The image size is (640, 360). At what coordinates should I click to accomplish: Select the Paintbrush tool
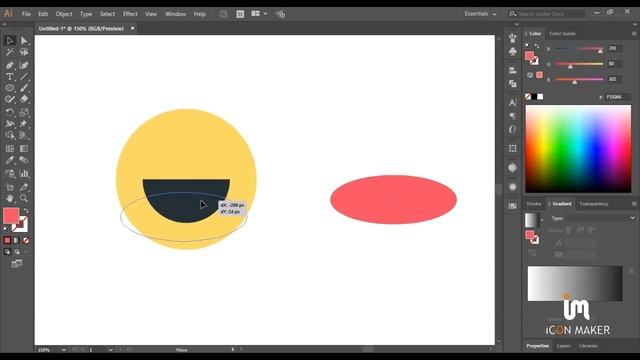pyautogui.click(x=24, y=88)
